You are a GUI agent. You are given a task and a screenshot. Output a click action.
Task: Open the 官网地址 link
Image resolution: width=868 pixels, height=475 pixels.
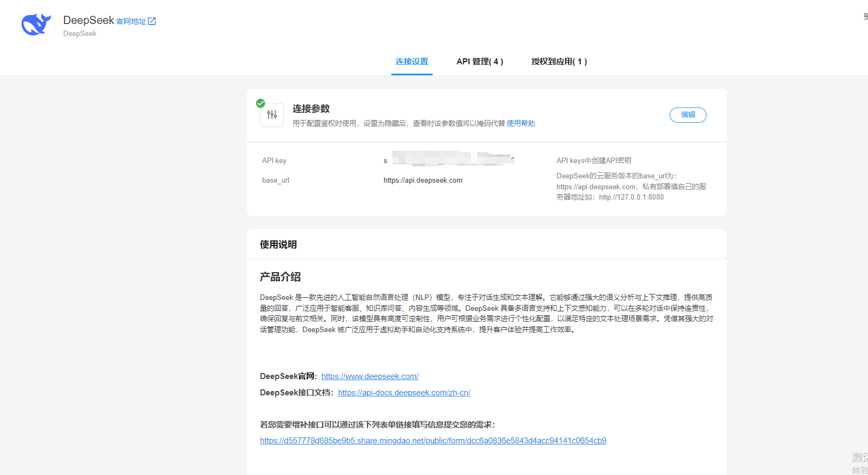click(131, 21)
